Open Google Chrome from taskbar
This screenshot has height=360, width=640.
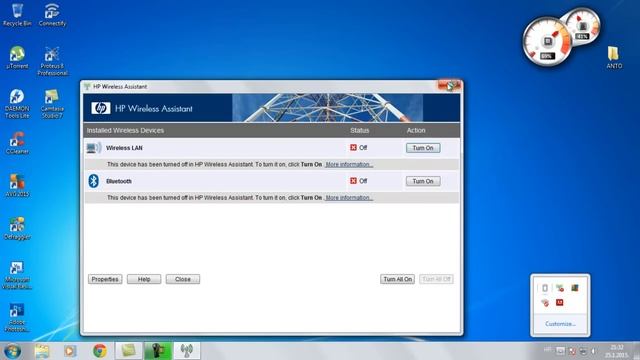100,351
